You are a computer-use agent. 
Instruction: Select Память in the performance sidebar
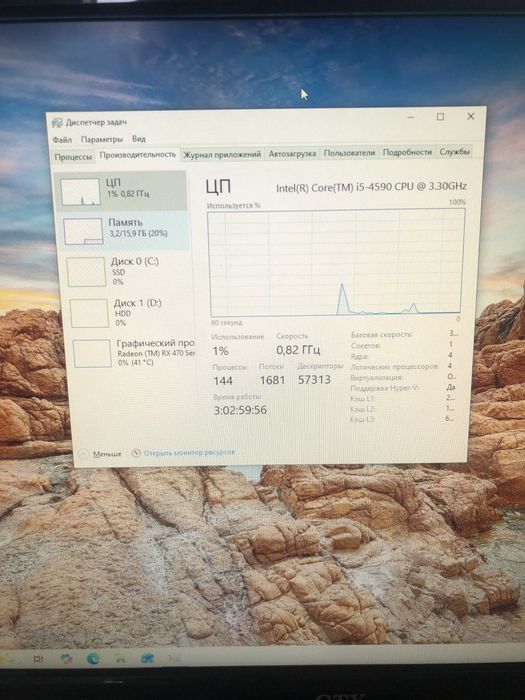(x=123, y=230)
